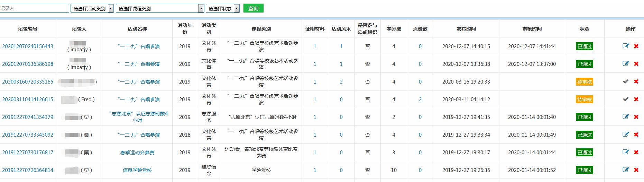The width and height of the screenshot is (644, 182).
Task: Edit the 志愿北京 record 201912270741354379
Action: 625,117
